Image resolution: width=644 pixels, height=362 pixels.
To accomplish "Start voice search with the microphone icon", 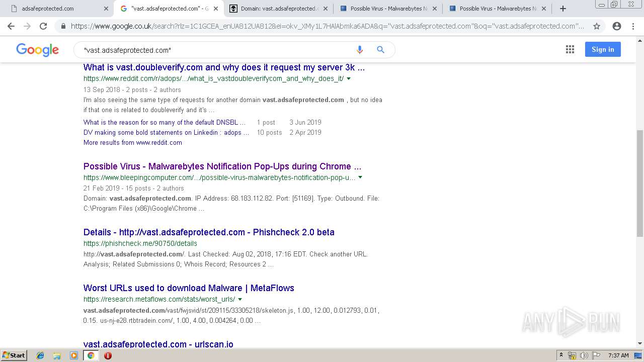I will point(359,50).
